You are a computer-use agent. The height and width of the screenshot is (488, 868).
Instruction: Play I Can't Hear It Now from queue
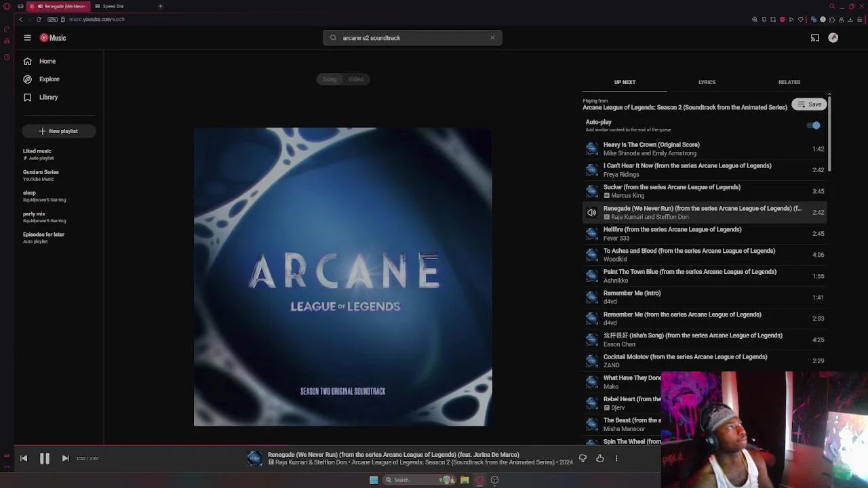pos(705,170)
